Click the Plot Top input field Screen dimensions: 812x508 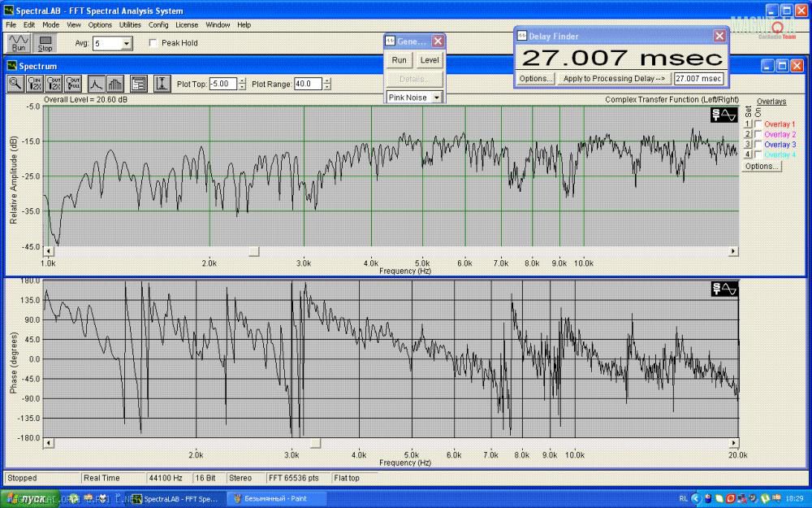pyautogui.click(x=222, y=84)
